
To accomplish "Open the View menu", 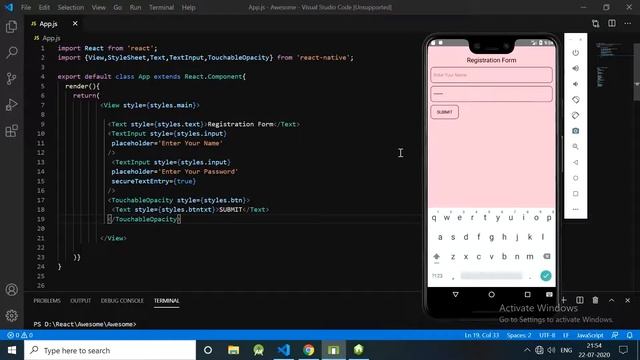I will (x=98, y=7).
